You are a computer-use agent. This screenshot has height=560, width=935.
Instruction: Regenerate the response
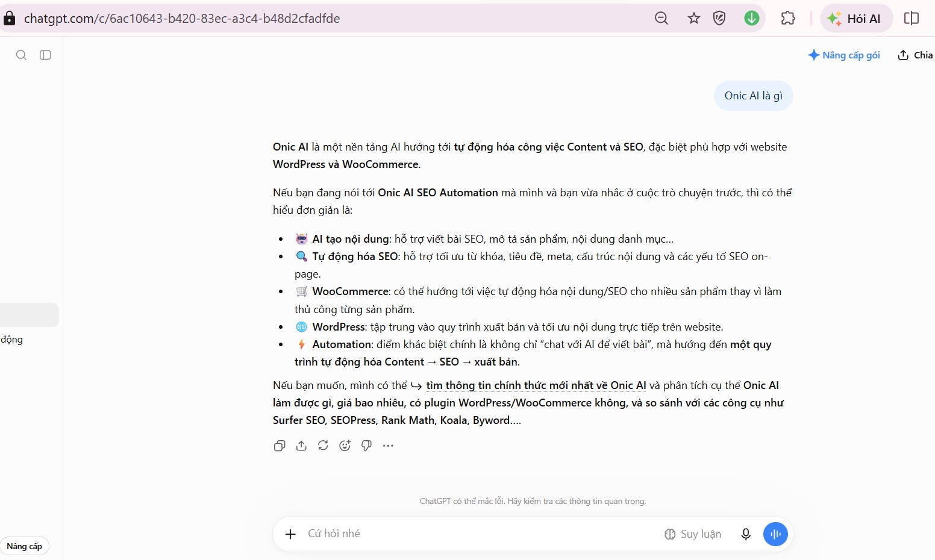(323, 446)
